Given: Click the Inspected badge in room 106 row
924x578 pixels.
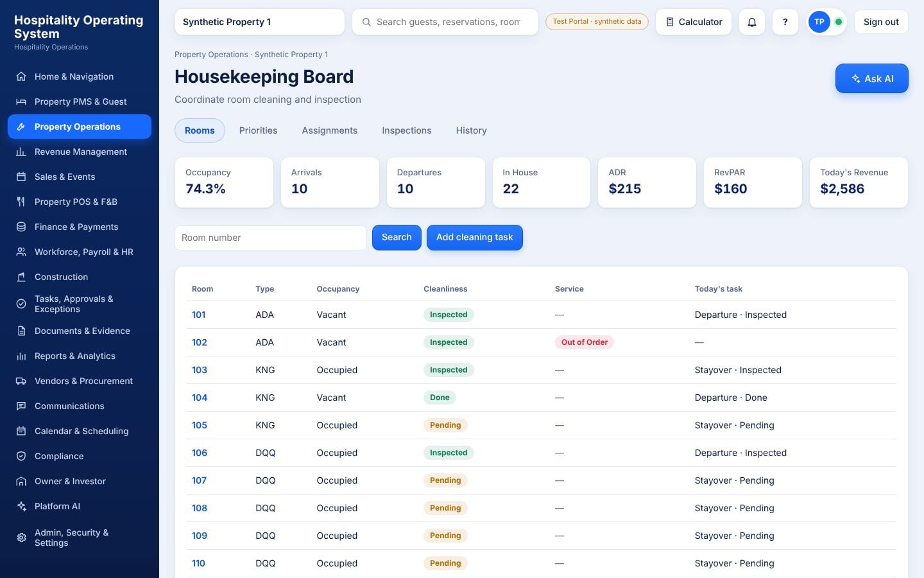Looking at the screenshot, I should pos(449,453).
